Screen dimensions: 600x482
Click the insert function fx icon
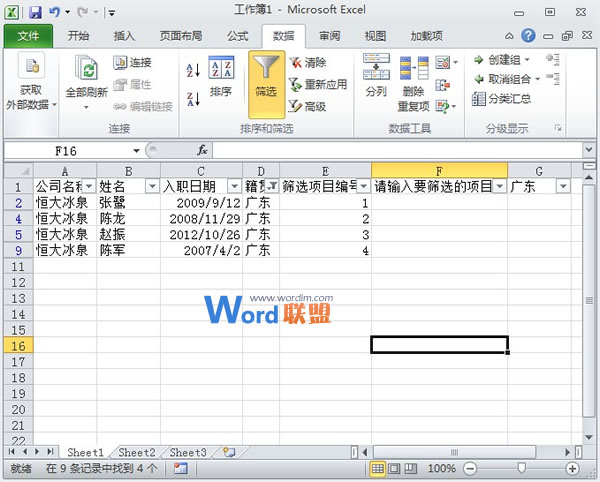[201, 150]
